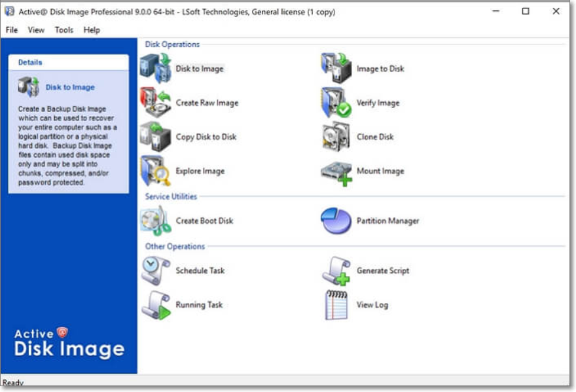This screenshot has height=392, width=576.
Task: Open the View menu
Action: tap(35, 29)
